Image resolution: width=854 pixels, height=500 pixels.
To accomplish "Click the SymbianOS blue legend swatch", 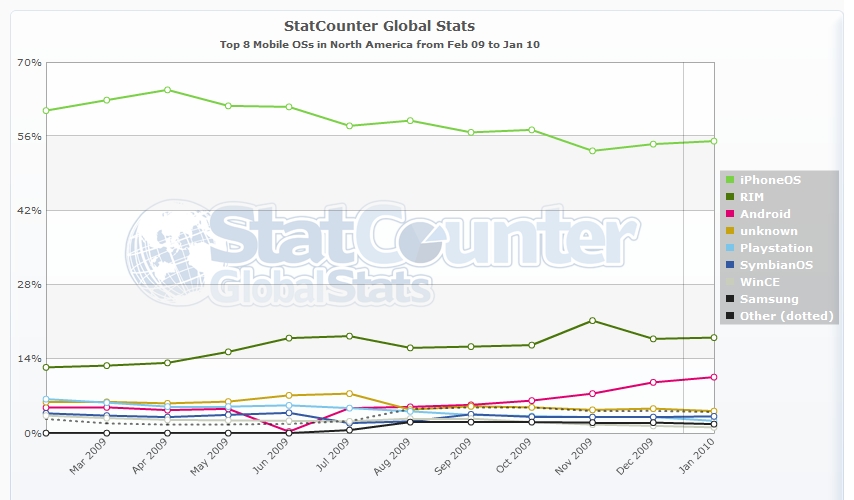I will pos(730,265).
